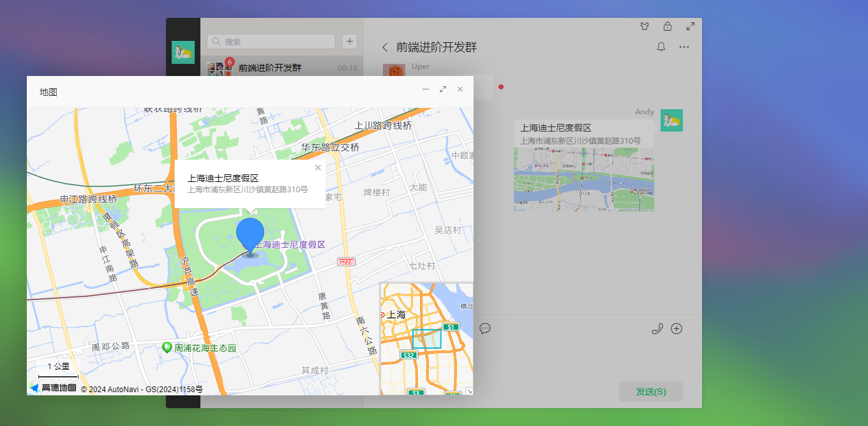Click the fullscreen arrows icon top-right

point(690,26)
